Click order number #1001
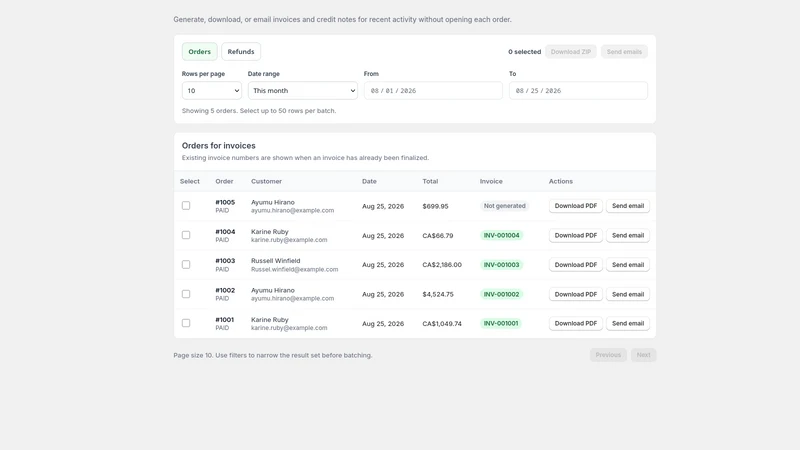Screen dimensions: 800x450 (224, 320)
